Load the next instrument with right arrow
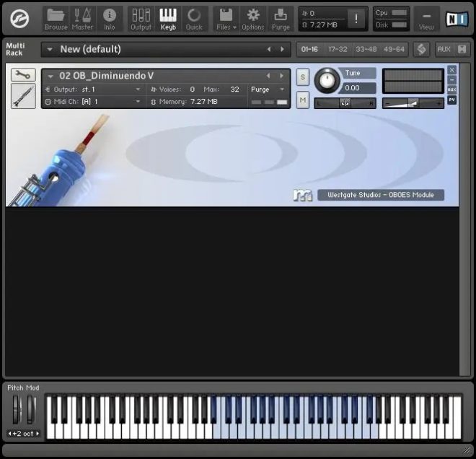 click(x=282, y=76)
